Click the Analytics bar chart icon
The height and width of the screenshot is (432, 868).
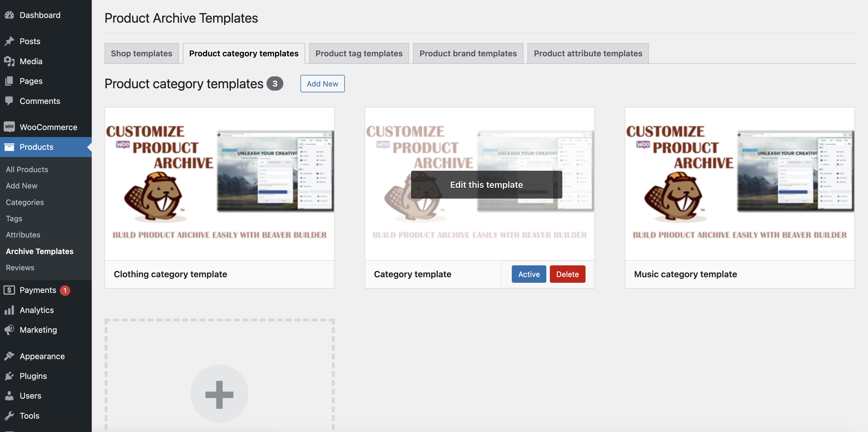coord(9,310)
